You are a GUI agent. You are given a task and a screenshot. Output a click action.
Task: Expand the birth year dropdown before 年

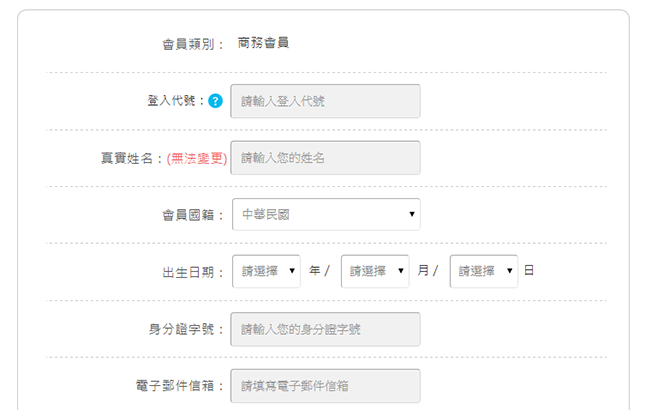tap(266, 271)
